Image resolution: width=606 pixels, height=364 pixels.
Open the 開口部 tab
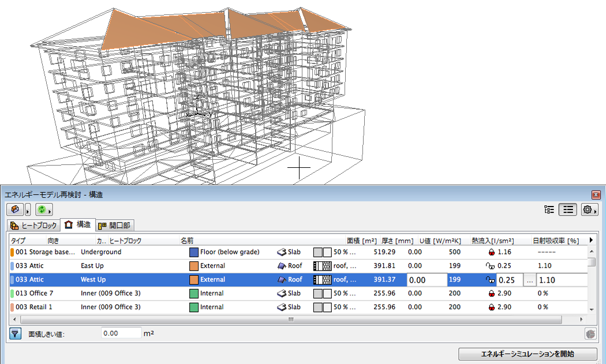pyautogui.click(x=115, y=226)
